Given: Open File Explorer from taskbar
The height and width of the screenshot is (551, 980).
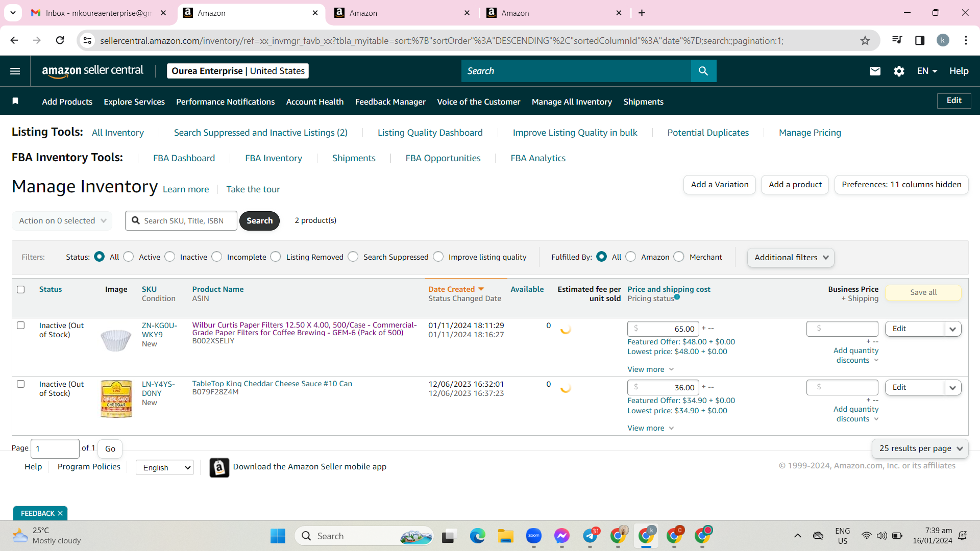Looking at the screenshot, I should [x=505, y=536].
